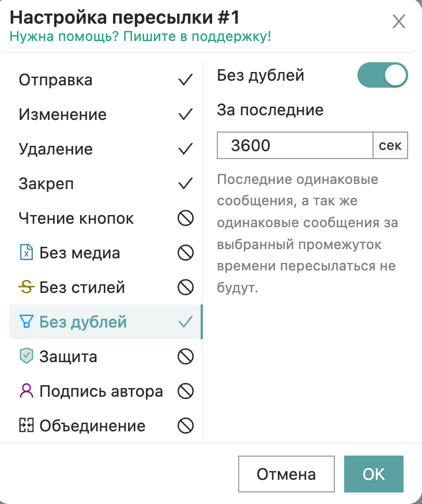The image size is (422, 504).
Task: Click the checkmark next to Удаление
Action: point(185,149)
